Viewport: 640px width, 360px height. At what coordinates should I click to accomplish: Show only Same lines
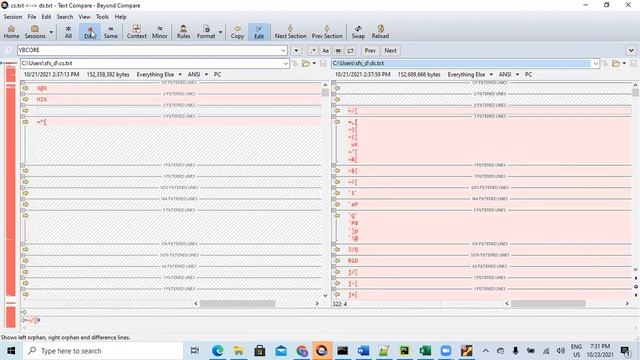point(111,32)
